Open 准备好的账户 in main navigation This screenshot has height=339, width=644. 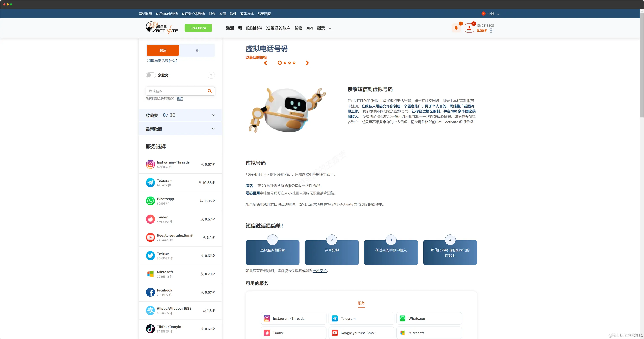pos(278,28)
